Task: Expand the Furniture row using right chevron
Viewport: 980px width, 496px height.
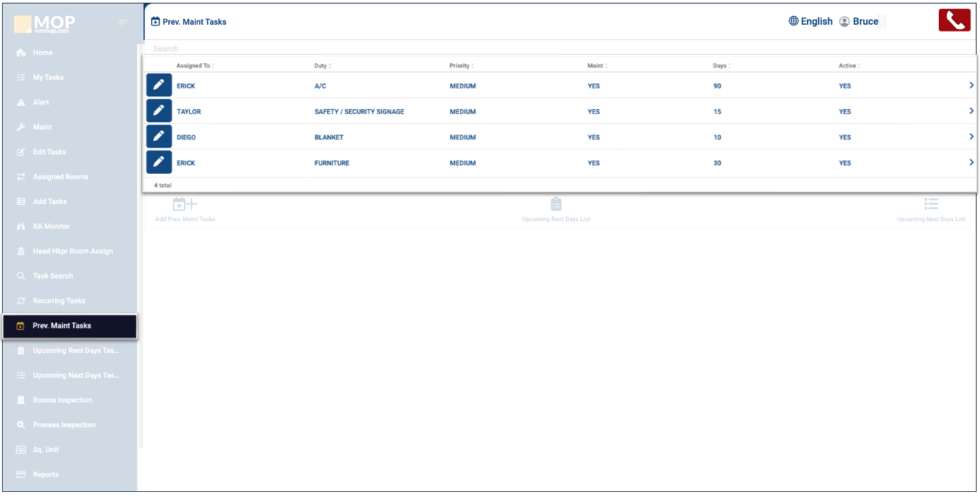Action: coord(971,163)
